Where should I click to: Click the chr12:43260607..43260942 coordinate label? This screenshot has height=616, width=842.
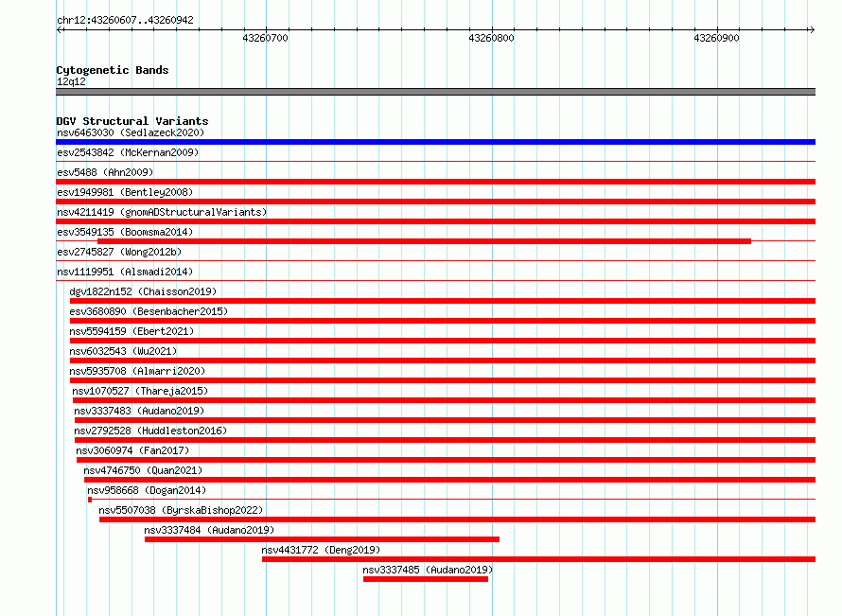(125, 20)
